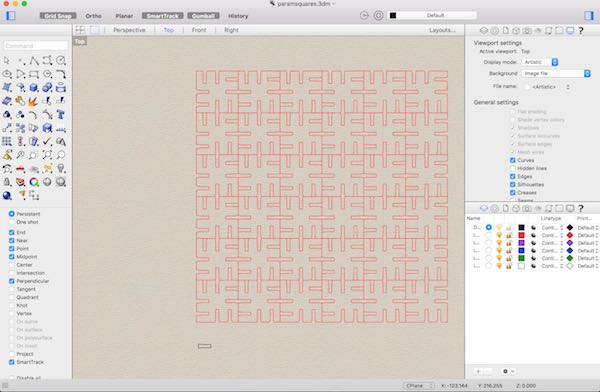
Task: Click the checkmark Check objects tool
Action: tap(47, 142)
